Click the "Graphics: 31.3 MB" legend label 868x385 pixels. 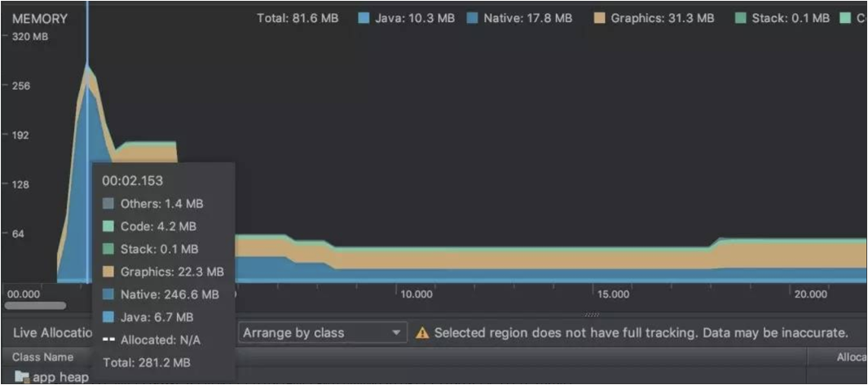(663, 18)
